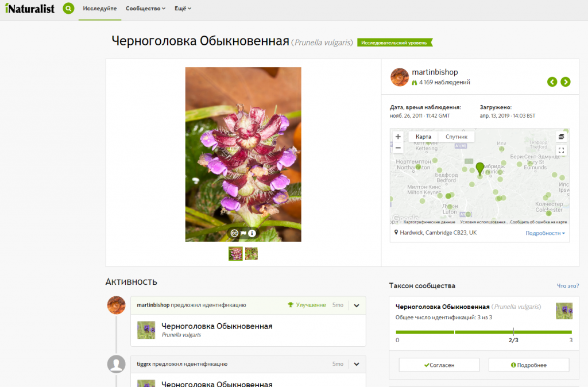The image size is (588, 387).
Task: Select the second photo thumbnail below the image
Action: pyautogui.click(x=252, y=254)
